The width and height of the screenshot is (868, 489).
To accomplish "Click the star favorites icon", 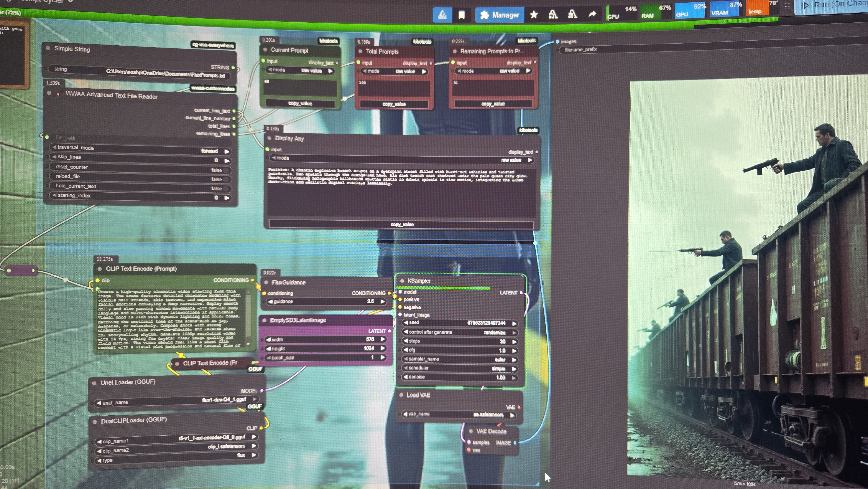I will click(x=534, y=15).
